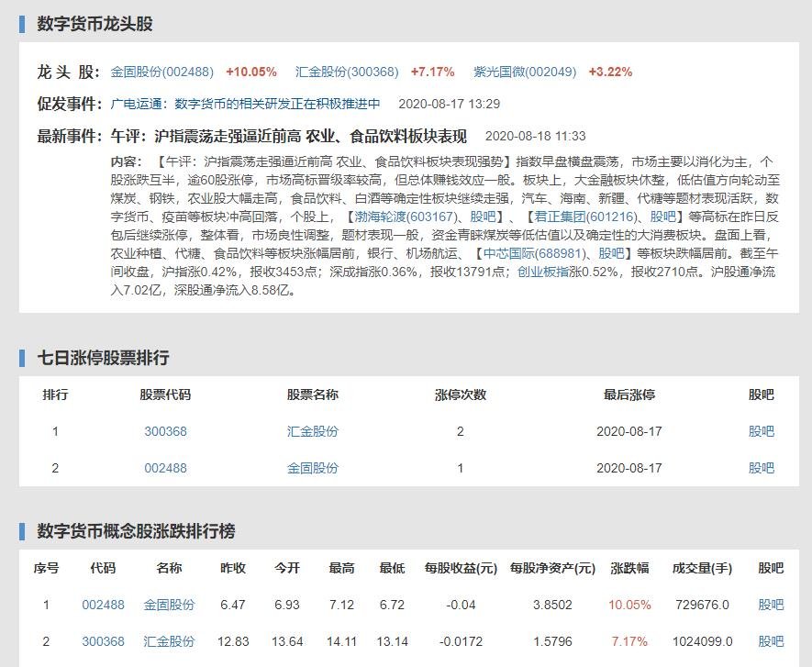This screenshot has height=667, width=812.
Task: Open 金固股份 name in seven-day ranking
Action: (313, 468)
